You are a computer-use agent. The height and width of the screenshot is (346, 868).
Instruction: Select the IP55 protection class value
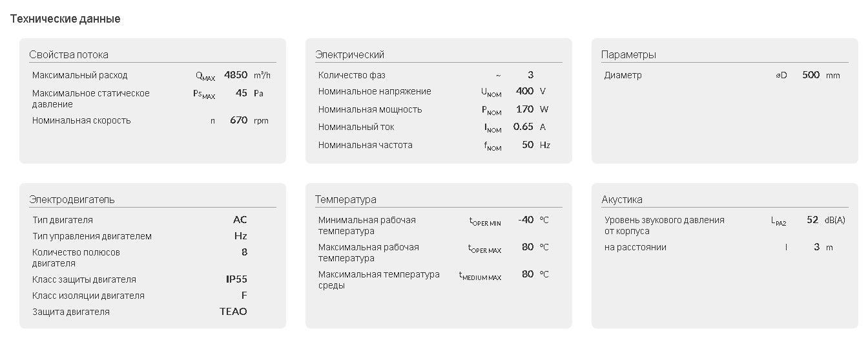tap(236, 279)
